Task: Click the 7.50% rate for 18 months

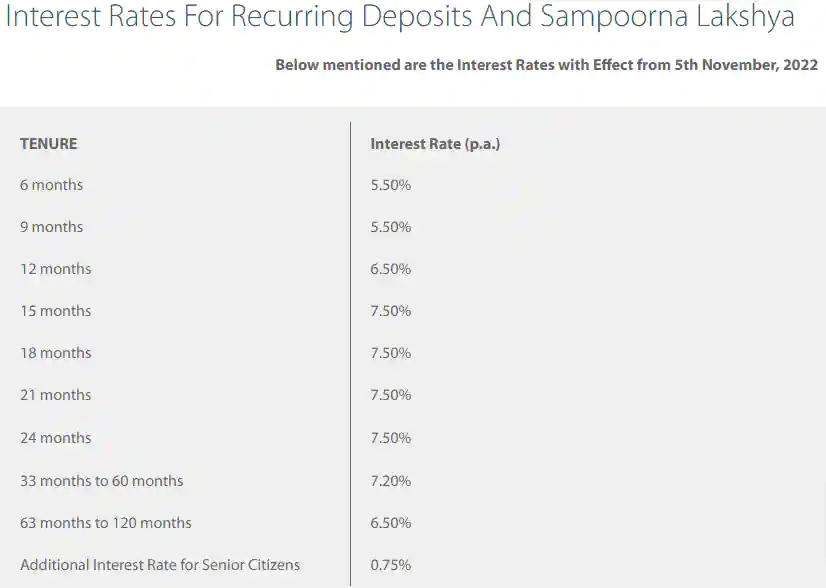Action: tap(390, 353)
